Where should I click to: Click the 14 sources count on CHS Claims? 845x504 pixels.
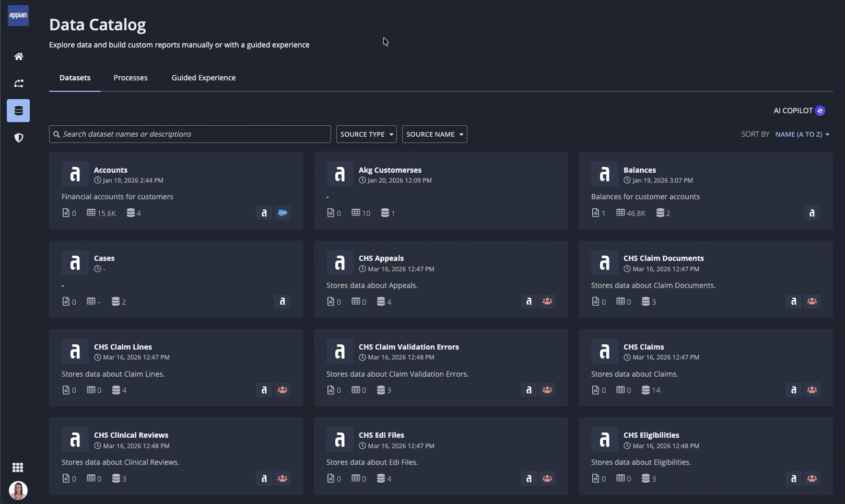point(651,390)
